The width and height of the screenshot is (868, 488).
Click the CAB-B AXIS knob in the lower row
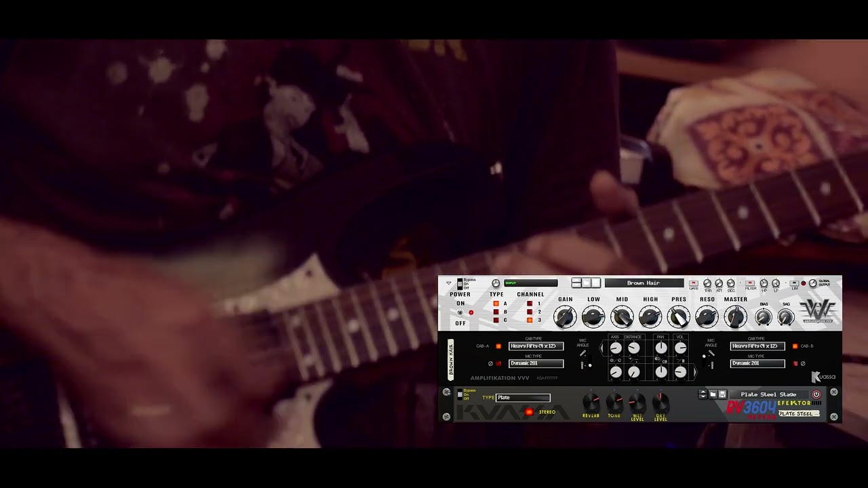(x=616, y=372)
